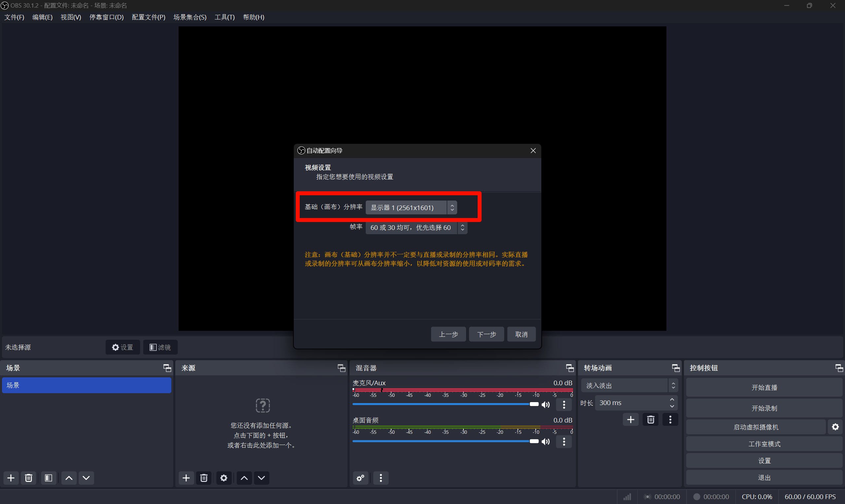Toggle 工作室模式 studio mode

(x=764, y=444)
